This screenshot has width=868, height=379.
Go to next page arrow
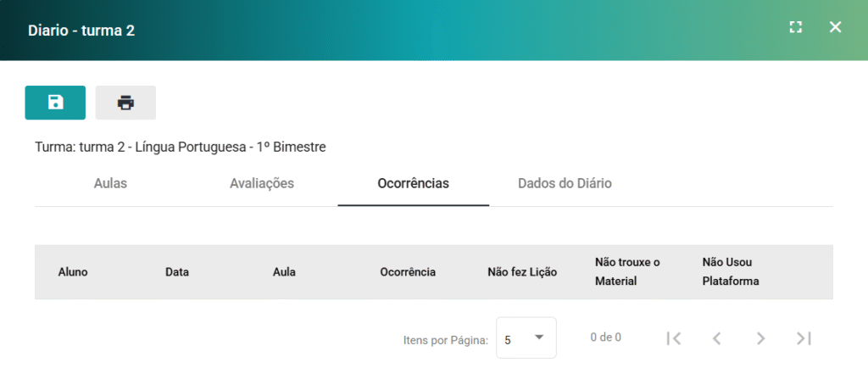(x=760, y=338)
